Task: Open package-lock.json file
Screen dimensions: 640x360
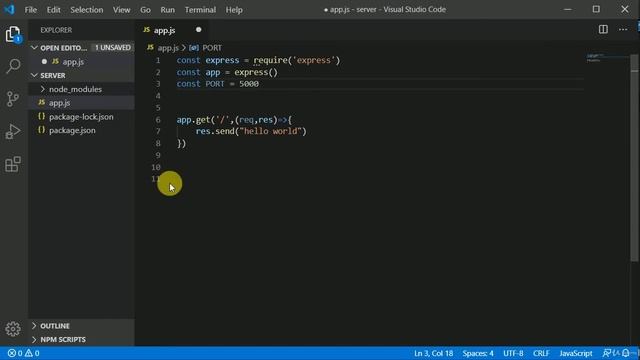Action: point(81,117)
